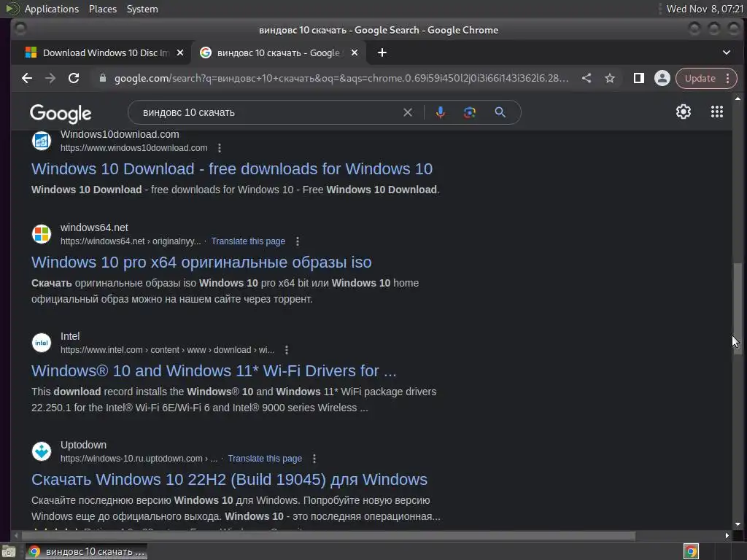747x560 pixels.
Task: Click the address bar URL
Action: (x=341, y=78)
